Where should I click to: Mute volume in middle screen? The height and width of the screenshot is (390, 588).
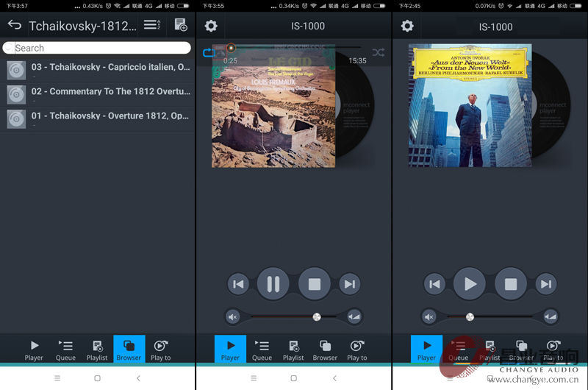pyautogui.click(x=233, y=317)
